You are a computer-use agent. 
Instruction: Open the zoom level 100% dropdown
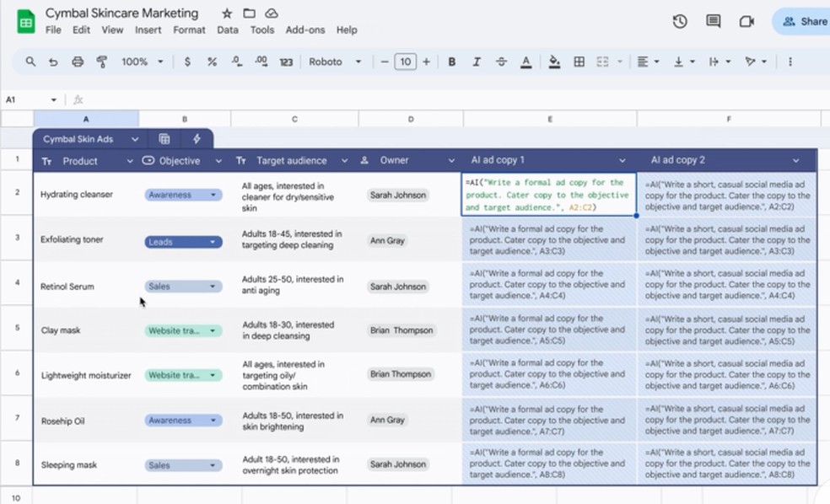pyautogui.click(x=140, y=62)
